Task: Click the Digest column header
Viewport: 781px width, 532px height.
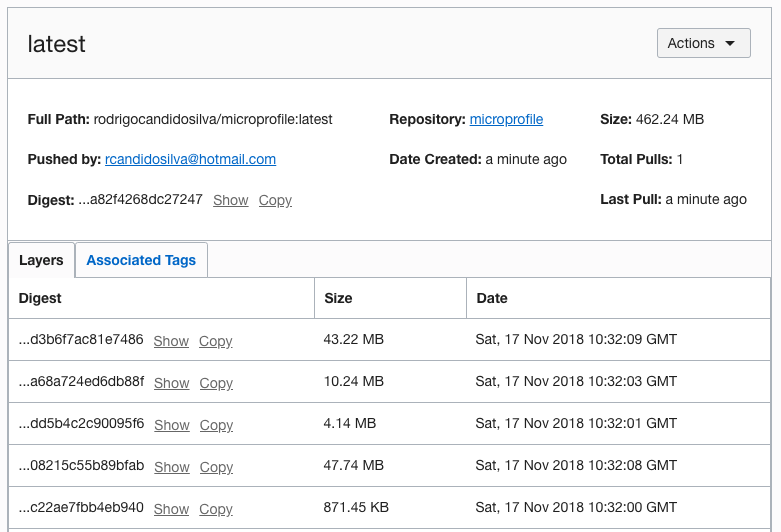Action: click(40, 298)
